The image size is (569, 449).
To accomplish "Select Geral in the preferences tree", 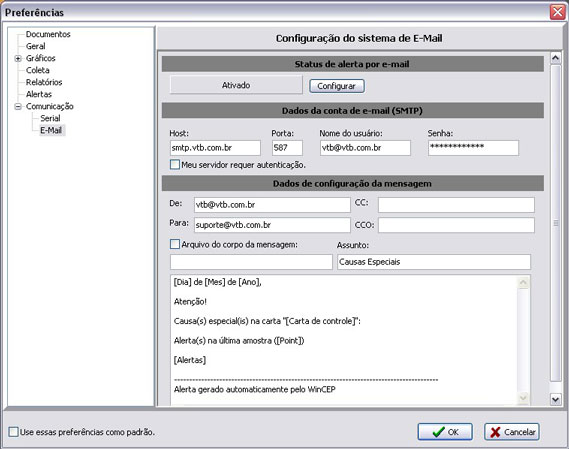I will tap(36, 46).
